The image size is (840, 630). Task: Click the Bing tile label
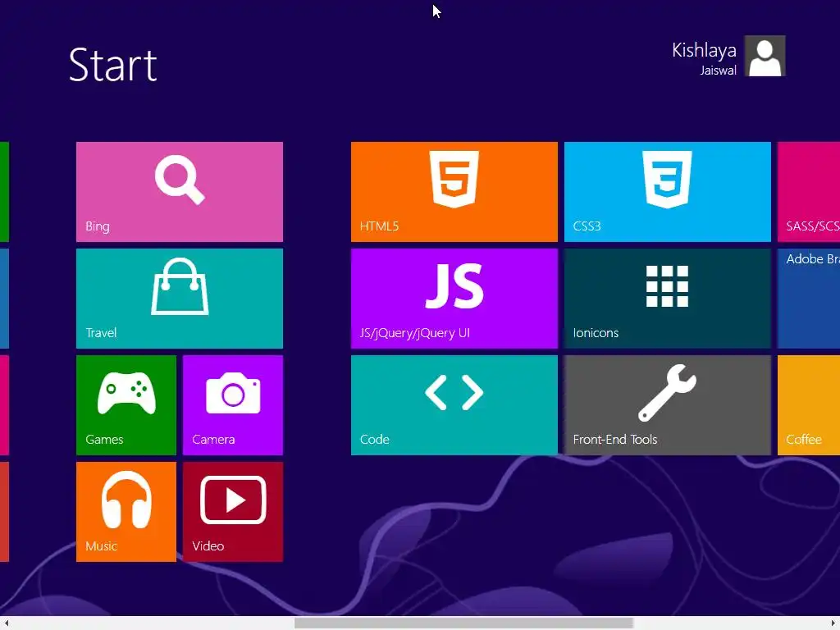pyautogui.click(x=98, y=226)
